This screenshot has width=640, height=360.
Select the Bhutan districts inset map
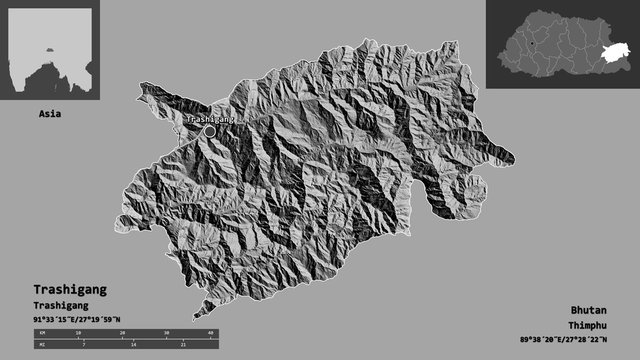click(x=563, y=44)
